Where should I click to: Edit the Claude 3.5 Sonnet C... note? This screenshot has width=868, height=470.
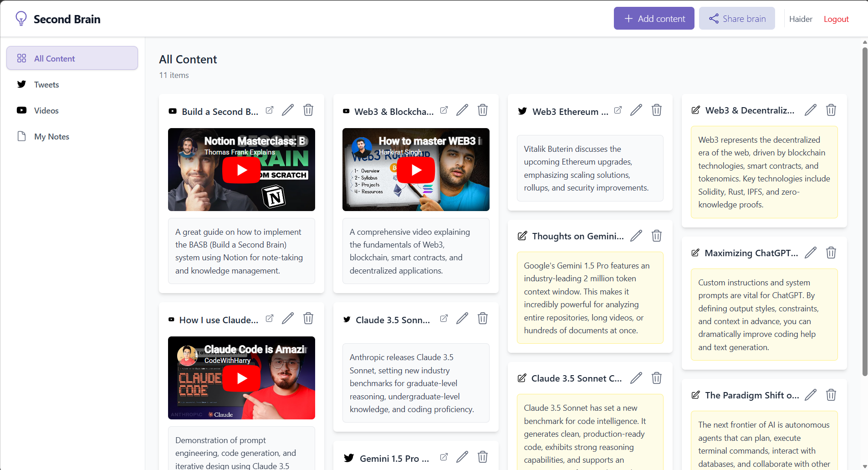click(x=636, y=378)
